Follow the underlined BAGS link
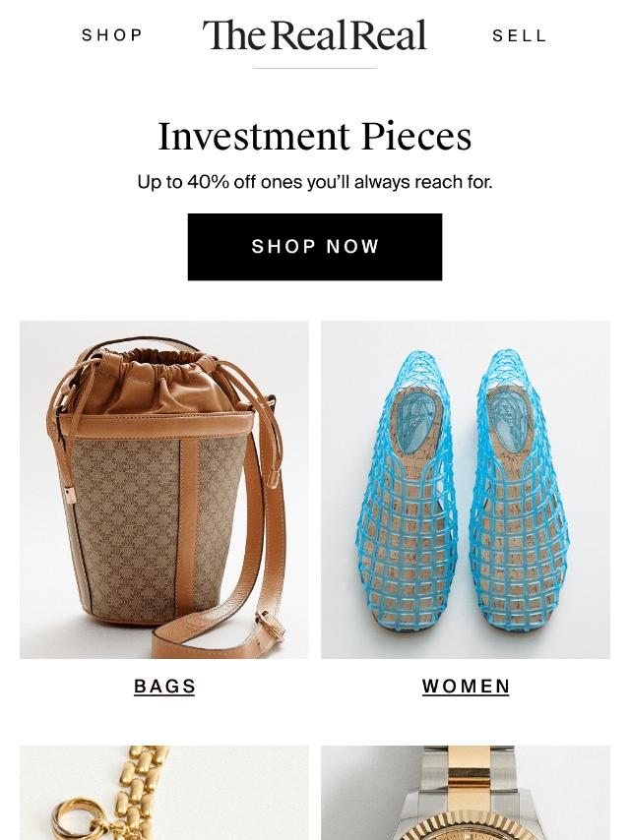This screenshot has height=840, width=630. [164, 687]
